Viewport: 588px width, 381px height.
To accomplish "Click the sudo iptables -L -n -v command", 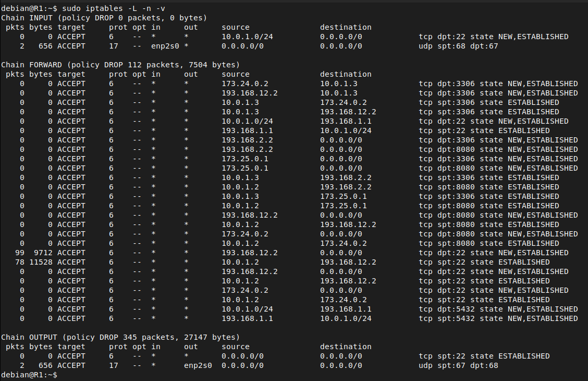I will click(x=114, y=8).
